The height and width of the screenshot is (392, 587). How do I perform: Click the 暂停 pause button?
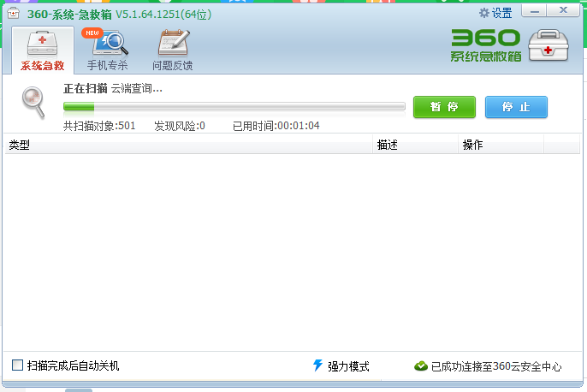point(444,107)
